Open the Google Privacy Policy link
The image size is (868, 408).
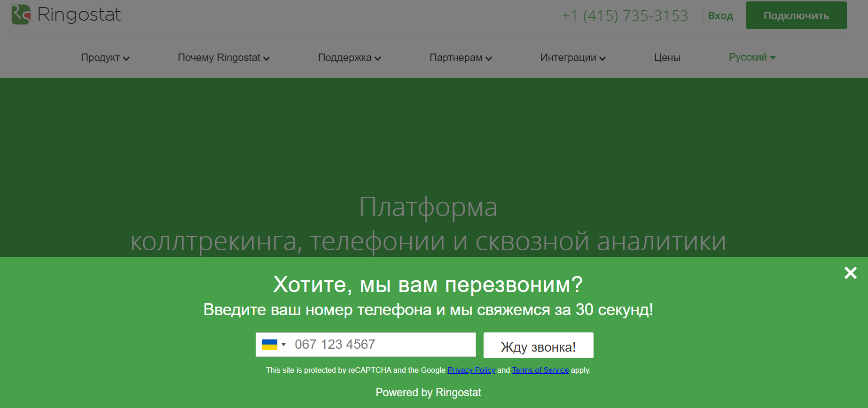click(x=471, y=370)
